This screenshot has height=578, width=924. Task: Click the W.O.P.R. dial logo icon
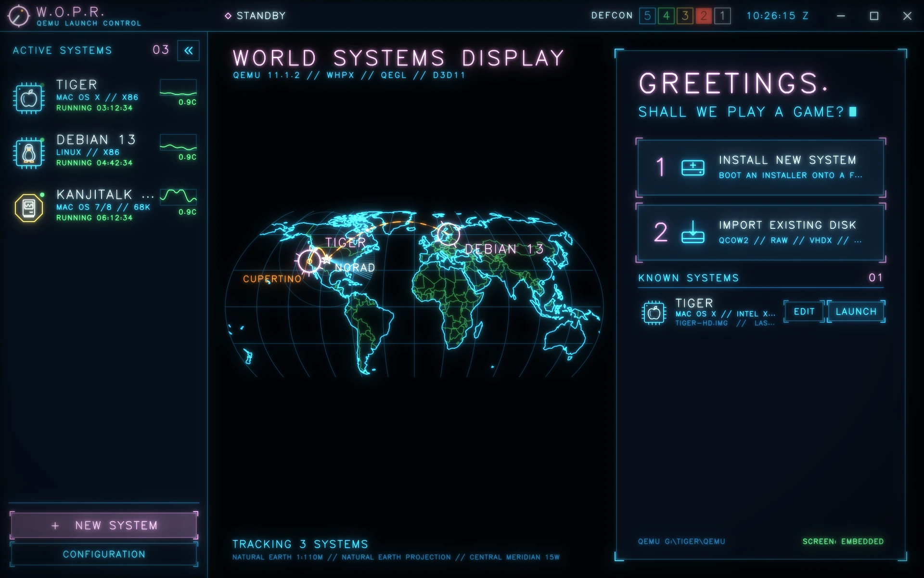coord(18,16)
